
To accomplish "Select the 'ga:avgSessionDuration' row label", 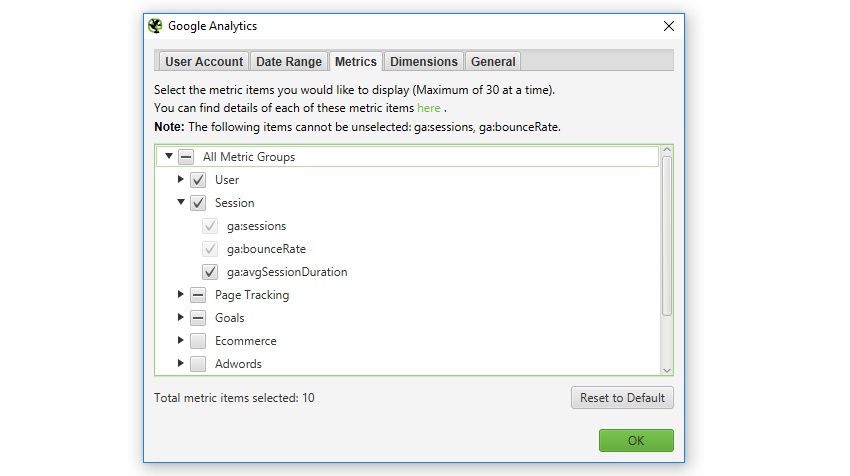I will (287, 272).
